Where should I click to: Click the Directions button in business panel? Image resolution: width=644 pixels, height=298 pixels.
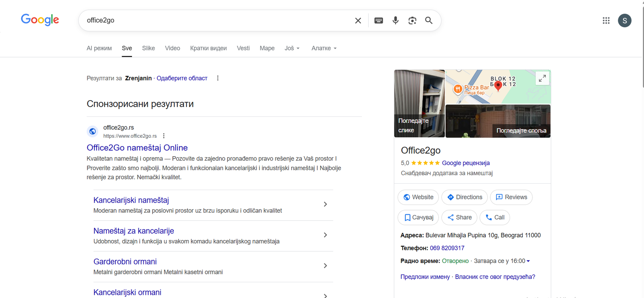click(x=464, y=197)
